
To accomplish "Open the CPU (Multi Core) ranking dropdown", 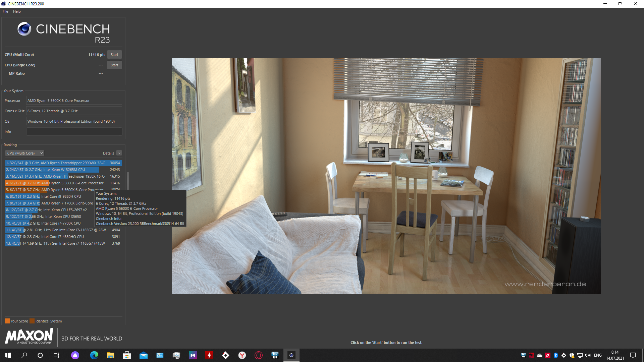I will (25, 153).
